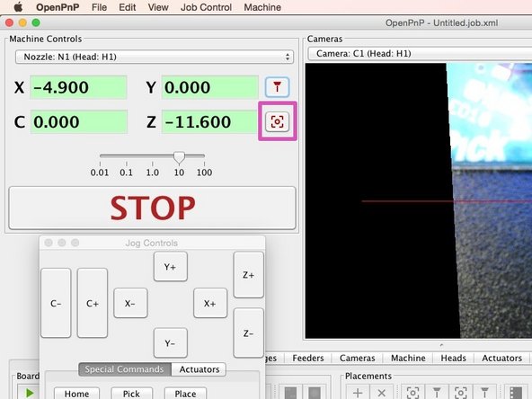
Task: Select Actuators tab in Jog Controls
Action: coord(199,369)
